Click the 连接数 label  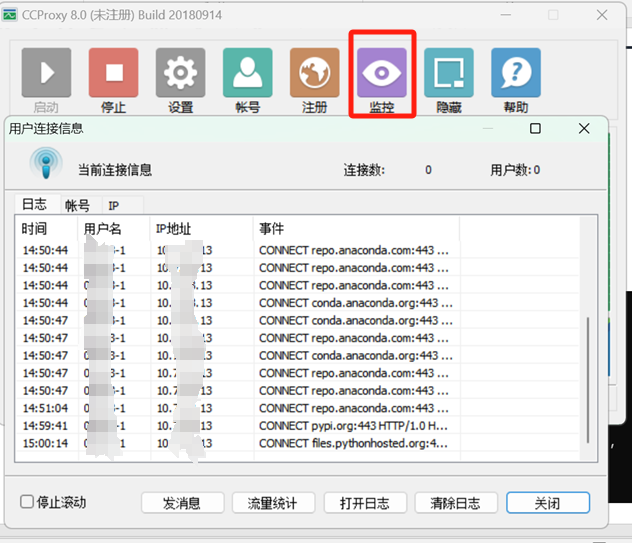click(364, 170)
